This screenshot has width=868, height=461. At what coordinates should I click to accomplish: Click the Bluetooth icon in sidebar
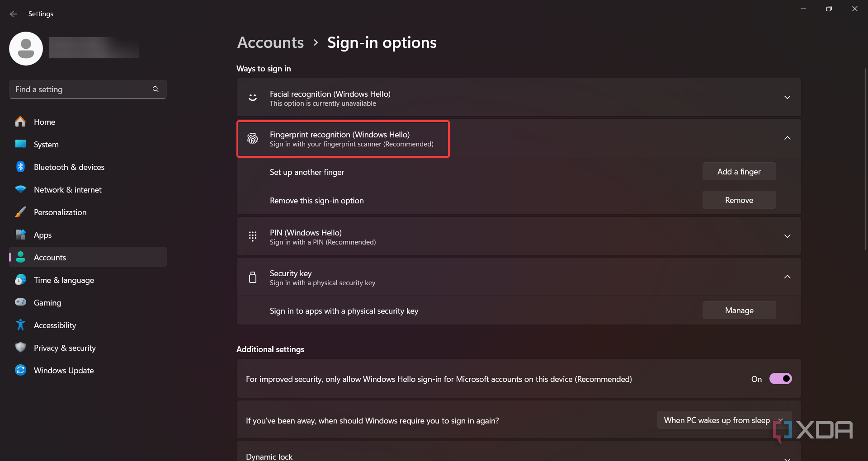tap(20, 167)
